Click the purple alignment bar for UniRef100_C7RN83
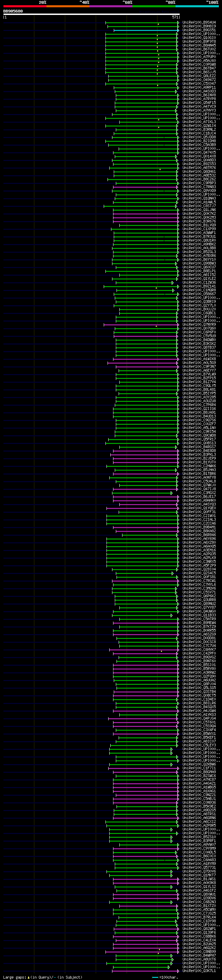222x980 pixels. [146, 187]
